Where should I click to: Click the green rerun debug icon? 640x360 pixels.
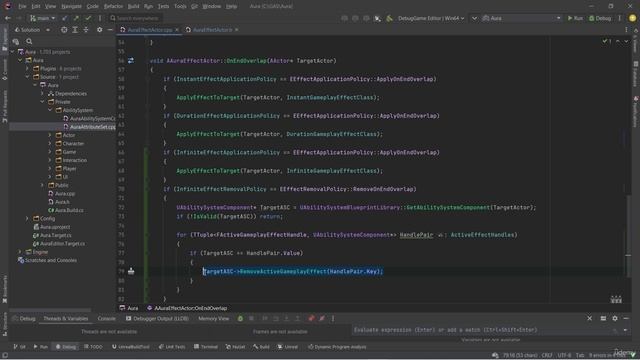click(240, 318)
